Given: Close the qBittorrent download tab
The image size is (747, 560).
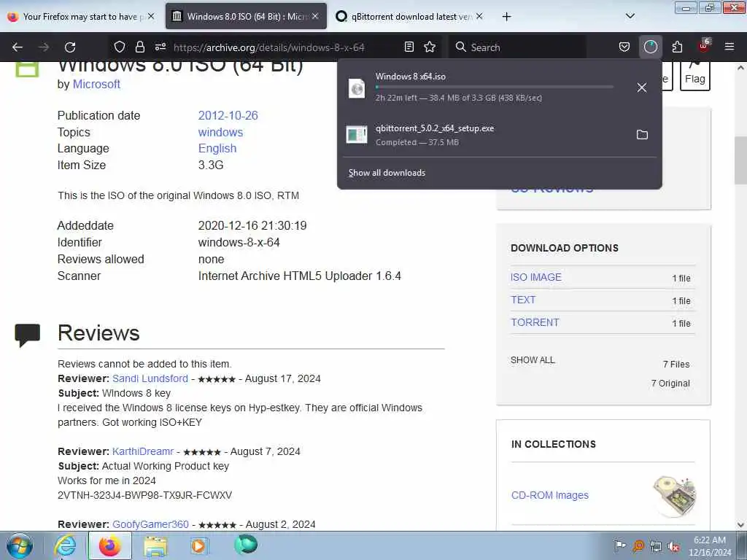Looking at the screenshot, I should click(479, 16).
